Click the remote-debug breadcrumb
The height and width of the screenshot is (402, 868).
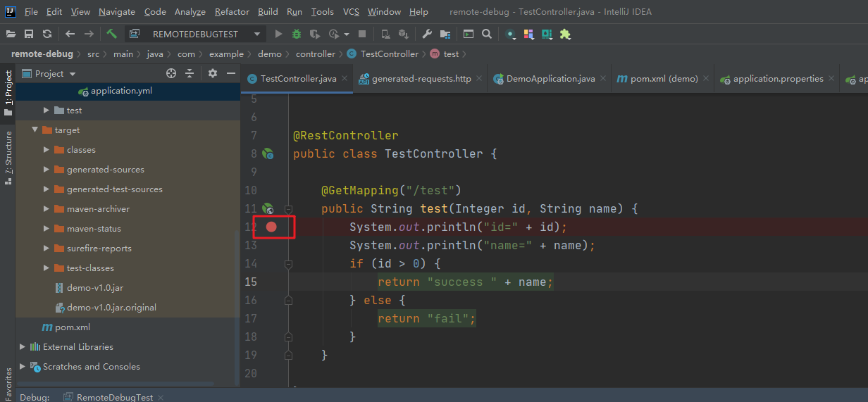(x=42, y=54)
